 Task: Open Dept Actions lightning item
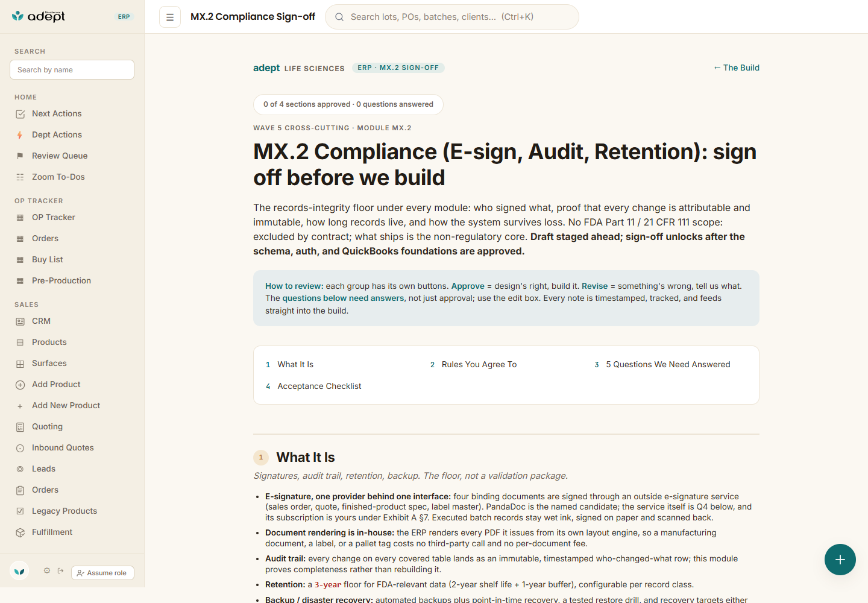coord(72,134)
